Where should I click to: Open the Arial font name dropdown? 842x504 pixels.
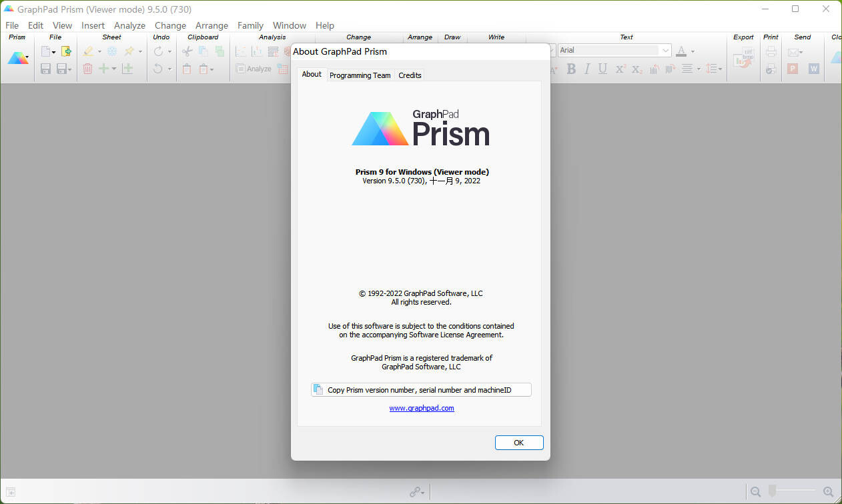pyautogui.click(x=665, y=51)
